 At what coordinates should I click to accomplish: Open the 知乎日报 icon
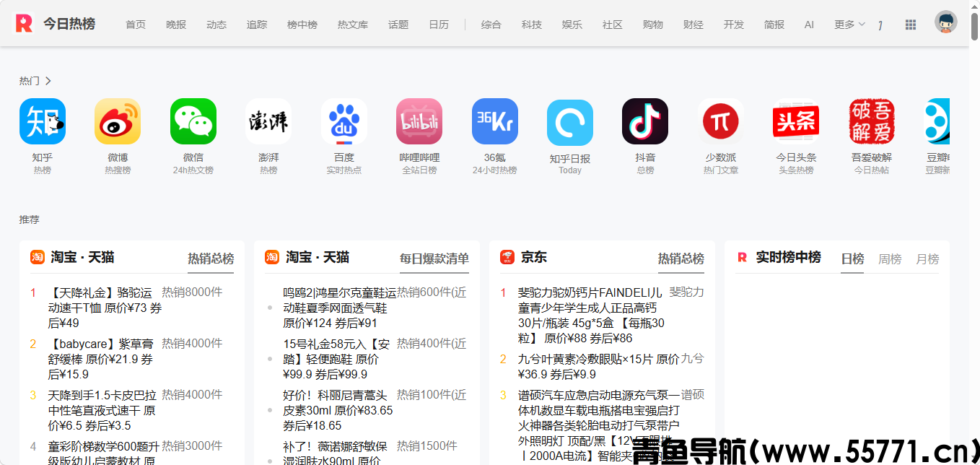click(x=570, y=121)
